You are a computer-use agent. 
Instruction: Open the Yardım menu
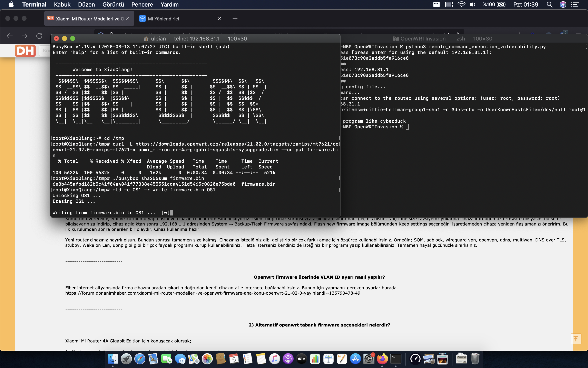pyautogui.click(x=169, y=4)
